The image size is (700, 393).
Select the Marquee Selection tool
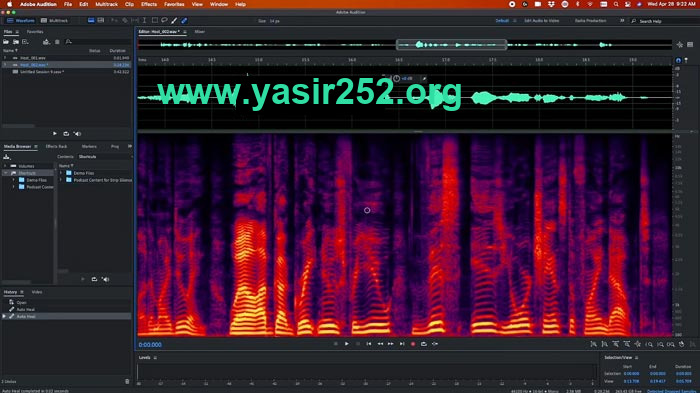[154, 21]
